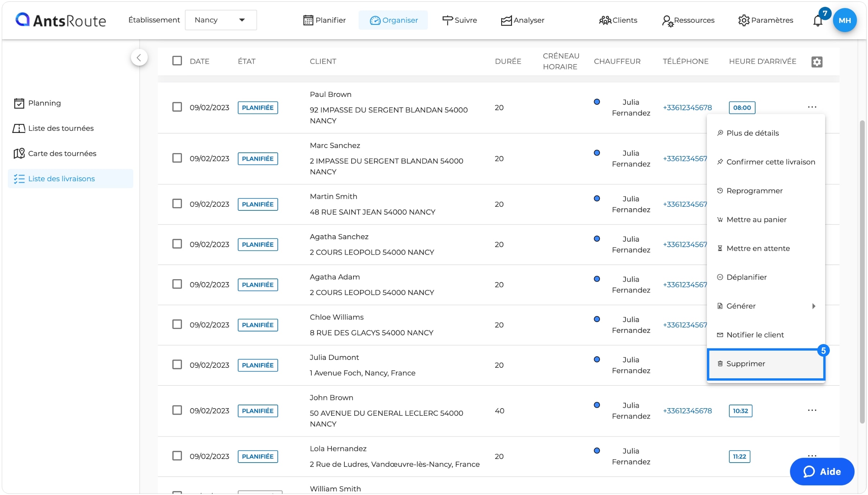Click PLANIFIÉE status badge for Julia Dumont
Viewport: 868px width, 495px height.
pos(258,365)
